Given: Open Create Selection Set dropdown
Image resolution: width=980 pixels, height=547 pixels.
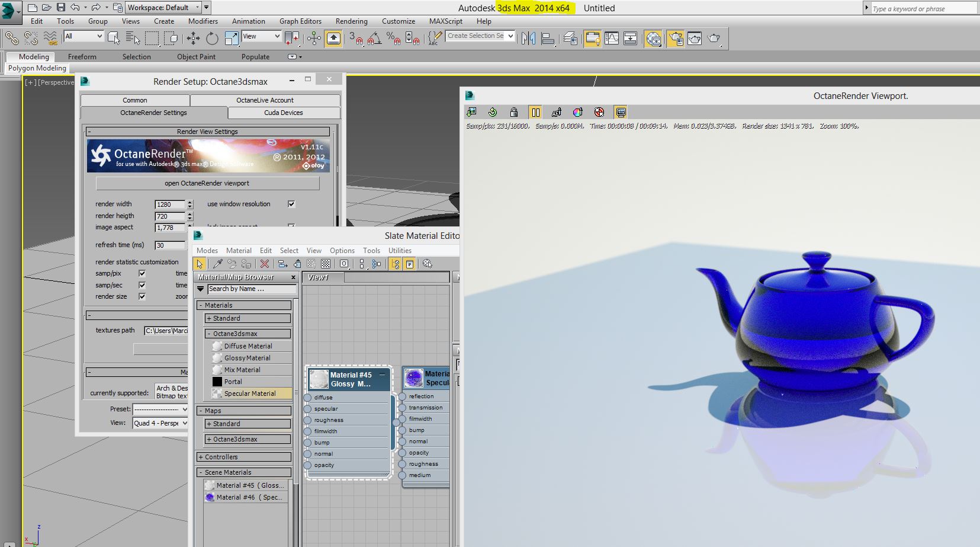Looking at the screenshot, I should coord(480,36).
